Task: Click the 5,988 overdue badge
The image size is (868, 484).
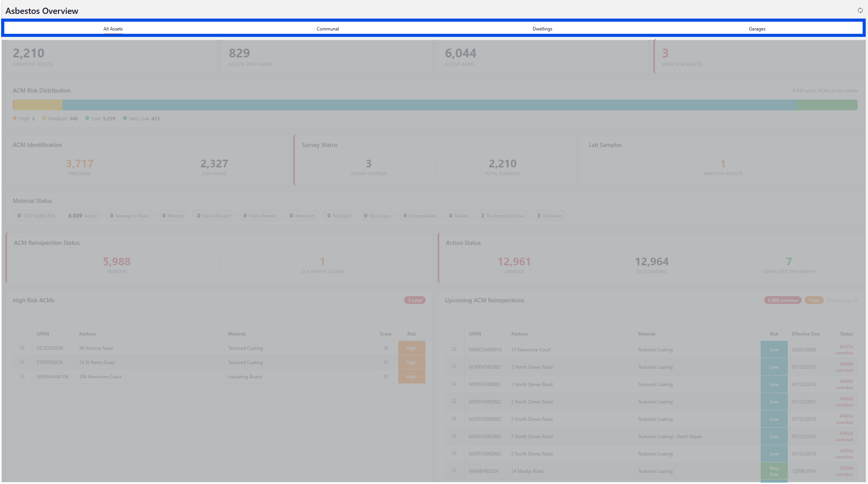Action: click(x=782, y=300)
